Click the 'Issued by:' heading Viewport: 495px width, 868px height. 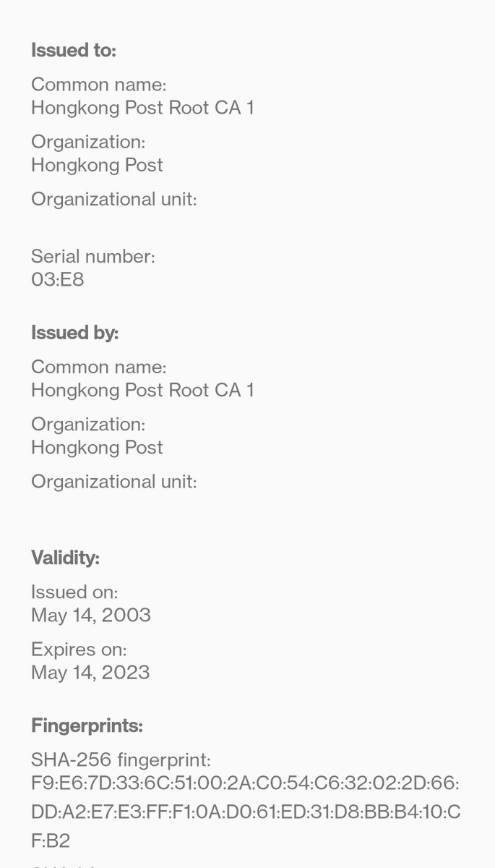tap(74, 333)
